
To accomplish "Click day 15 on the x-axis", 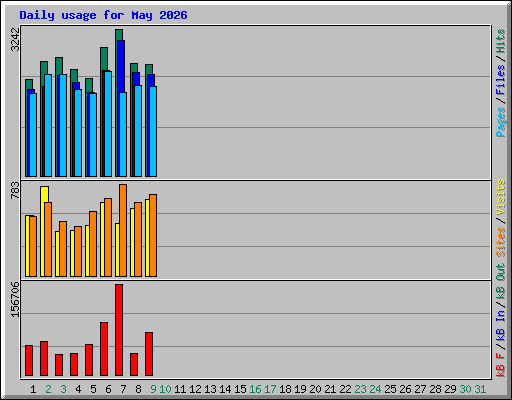I will [240, 389].
